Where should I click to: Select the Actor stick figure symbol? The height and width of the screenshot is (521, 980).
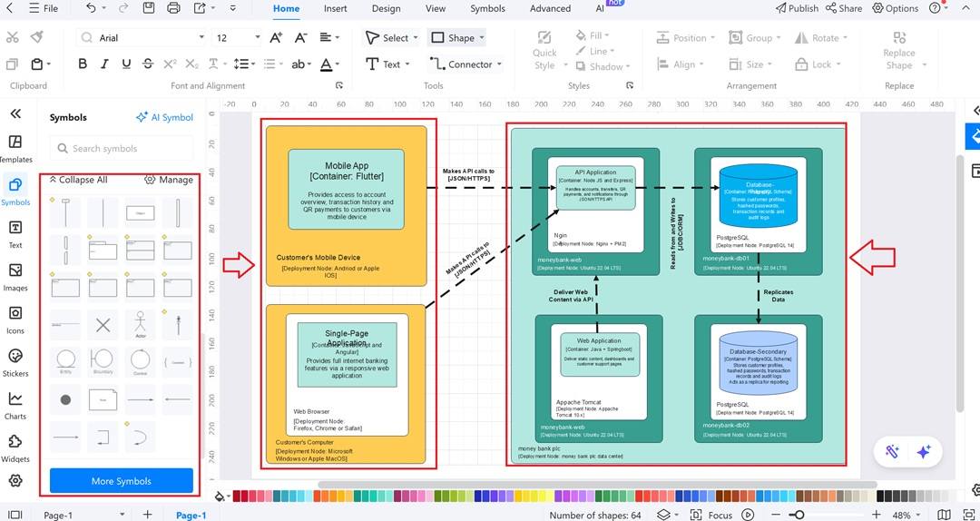(140, 325)
